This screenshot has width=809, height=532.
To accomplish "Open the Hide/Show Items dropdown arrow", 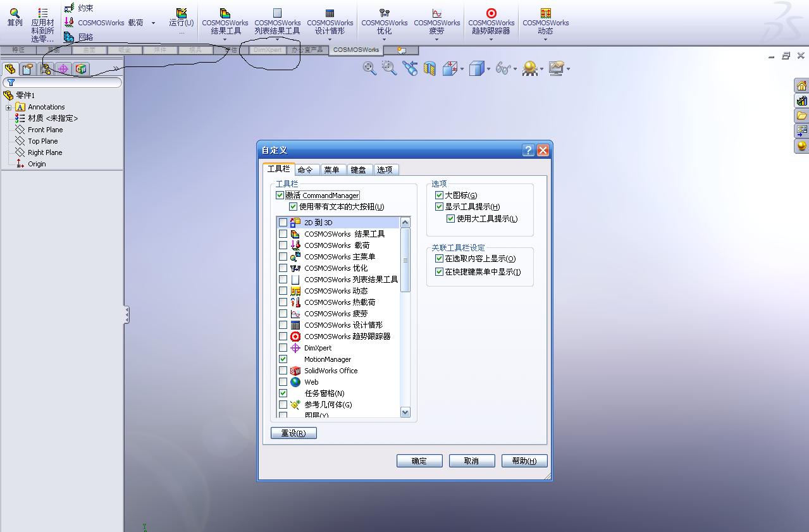I will (516, 69).
